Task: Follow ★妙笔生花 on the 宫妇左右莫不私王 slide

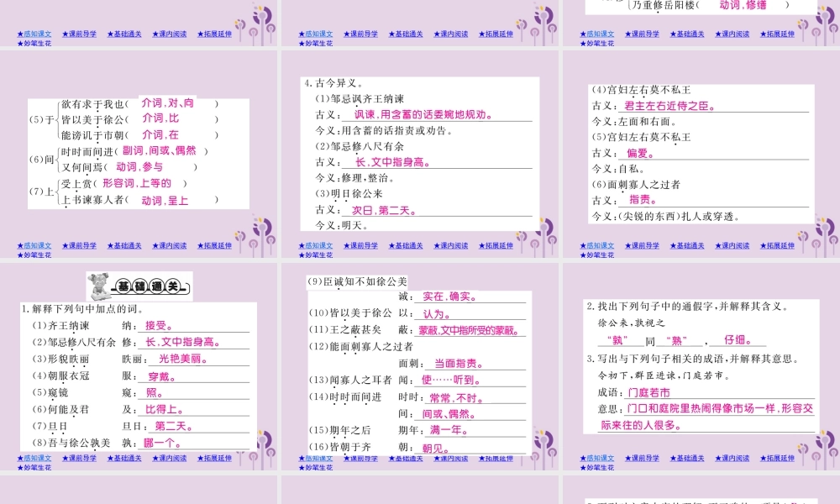Action: coord(596,255)
